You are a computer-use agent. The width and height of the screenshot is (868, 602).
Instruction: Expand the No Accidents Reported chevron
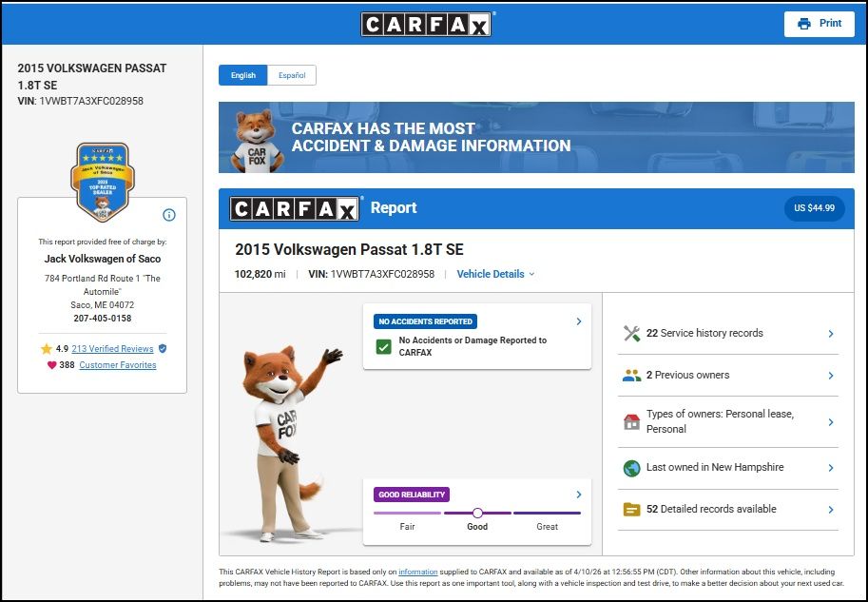tap(579, 321)
